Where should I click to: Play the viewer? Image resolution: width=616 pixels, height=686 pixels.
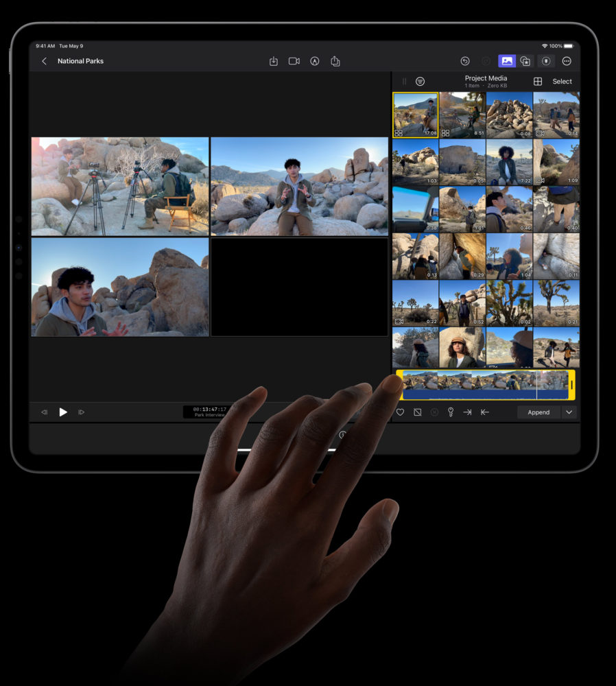63,412
